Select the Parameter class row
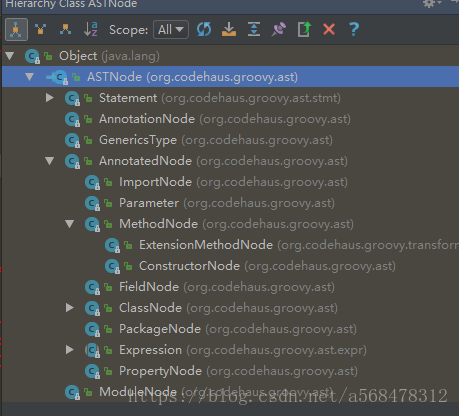This screenshot has width=459, height=416. (x=230, y=203)
